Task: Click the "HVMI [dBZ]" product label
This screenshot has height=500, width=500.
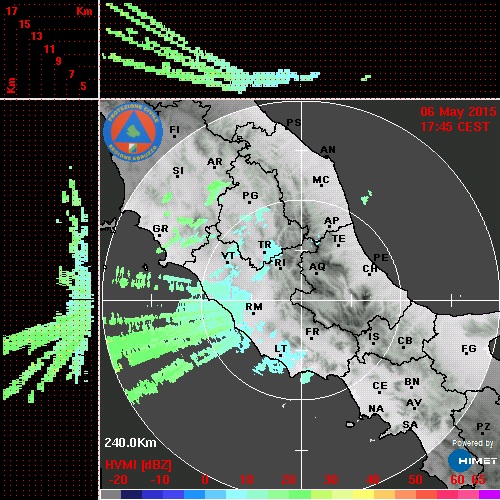Action: tap(138, 465)
